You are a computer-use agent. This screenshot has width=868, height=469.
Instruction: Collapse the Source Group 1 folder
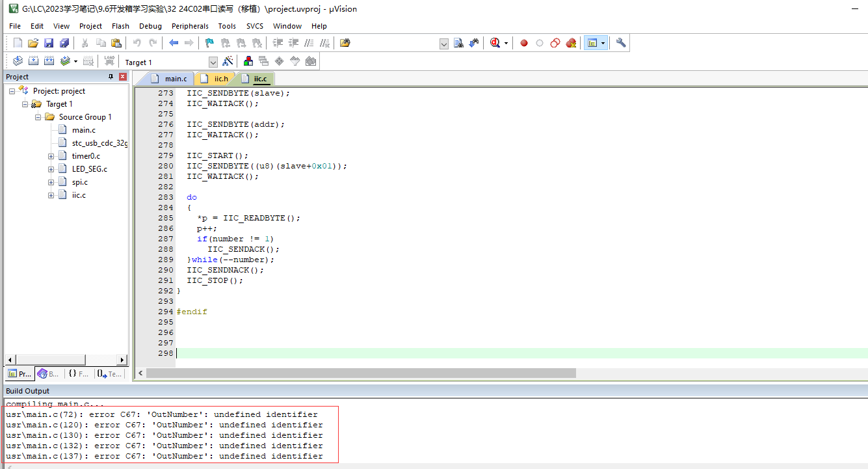(38, 117)
